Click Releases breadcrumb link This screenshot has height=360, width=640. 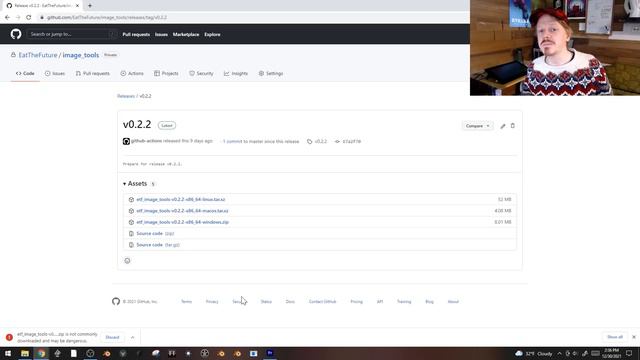pyautogui.click(x=126, y=96)
